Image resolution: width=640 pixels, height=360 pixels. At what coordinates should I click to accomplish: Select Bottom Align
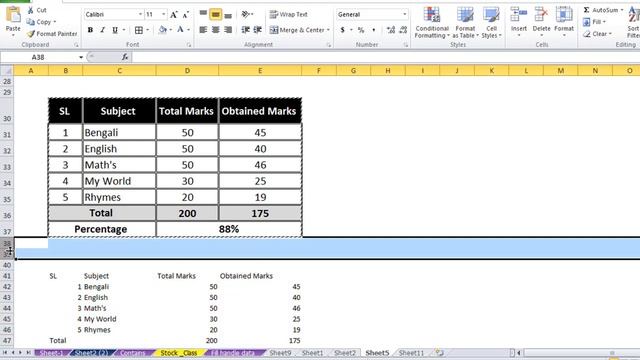coord(228,15)
